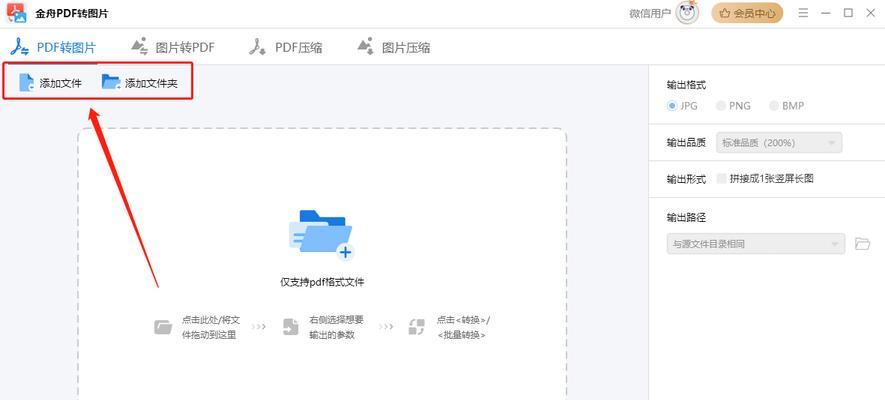The width and height of the screenshot is (885, 400).
Task: Maximize the application window
Action: 848,13
